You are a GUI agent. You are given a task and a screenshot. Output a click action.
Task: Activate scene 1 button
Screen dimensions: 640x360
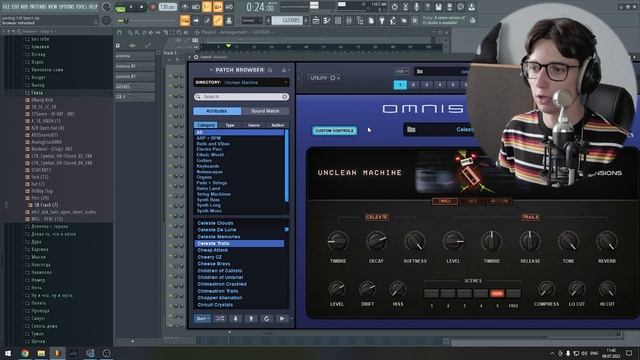point(431,293)
